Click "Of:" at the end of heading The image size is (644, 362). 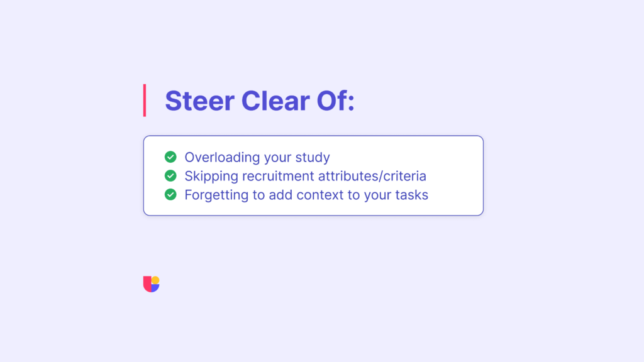pyautogui.click(x=335, y=101)
